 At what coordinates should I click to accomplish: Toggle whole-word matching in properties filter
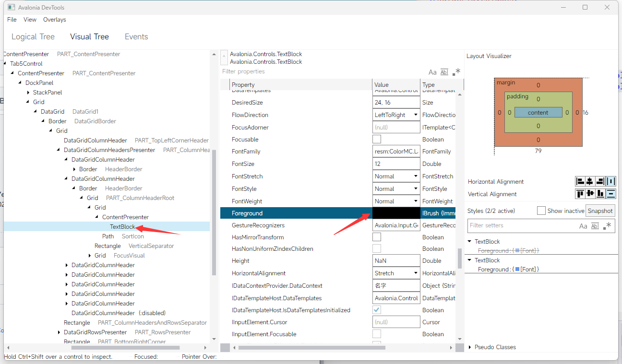pos(444,71)
